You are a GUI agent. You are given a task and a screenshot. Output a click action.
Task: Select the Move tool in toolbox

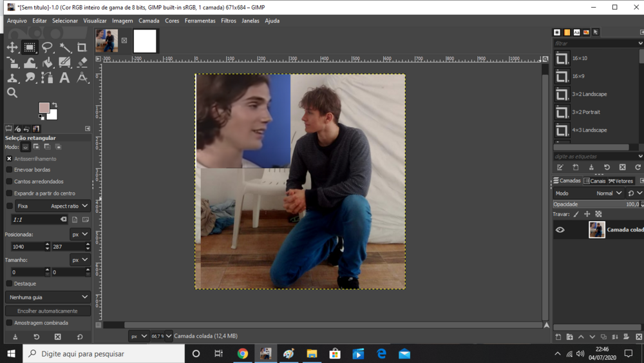[12, 47]
